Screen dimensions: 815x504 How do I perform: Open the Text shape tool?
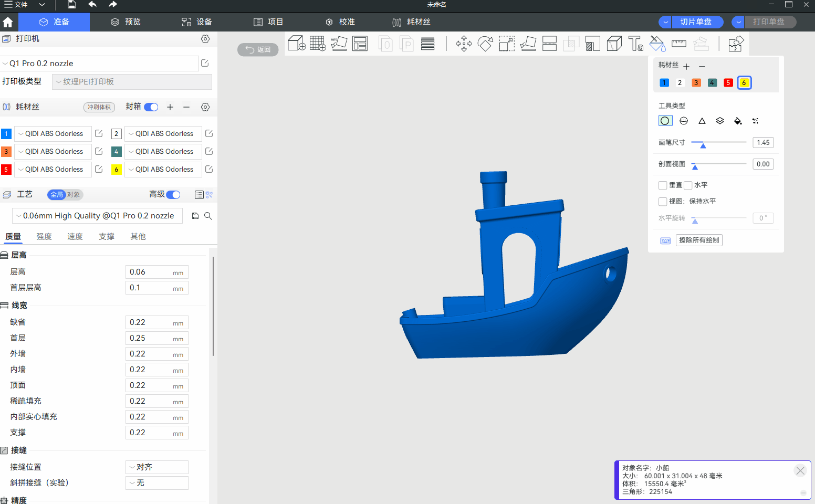pyautogui.click(x=635, y=44)
